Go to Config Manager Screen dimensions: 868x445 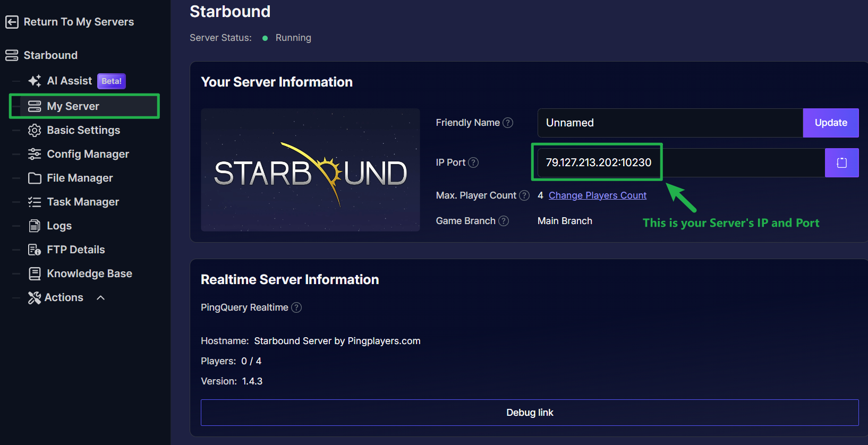pos(88,154)
